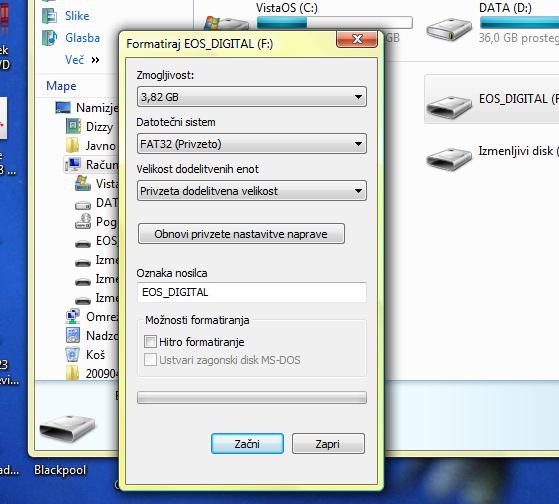
Task: Open the Datotečni sistem FAT32 dropdown
Action: 252,144
